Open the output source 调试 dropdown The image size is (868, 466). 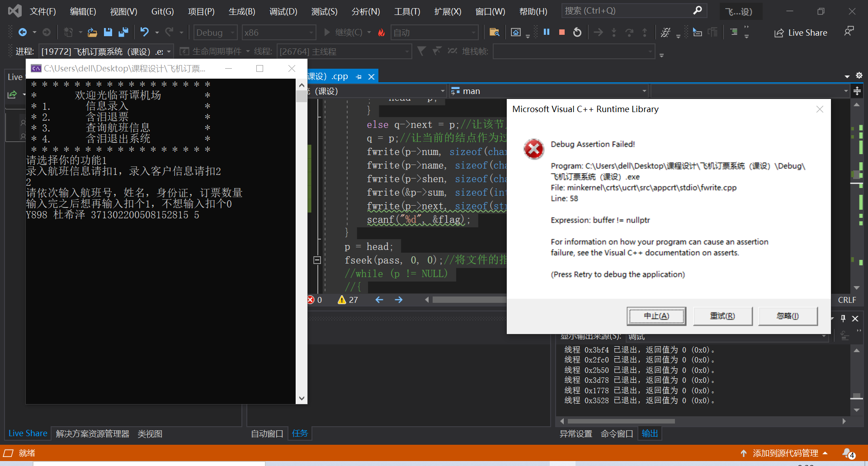click(727, 337)
